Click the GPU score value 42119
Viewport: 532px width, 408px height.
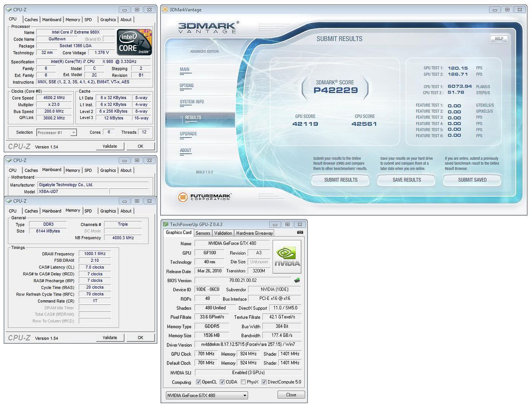point(305,124)
